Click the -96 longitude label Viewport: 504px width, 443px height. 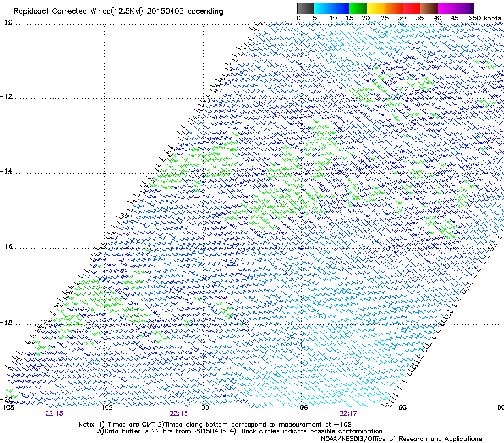302,408
